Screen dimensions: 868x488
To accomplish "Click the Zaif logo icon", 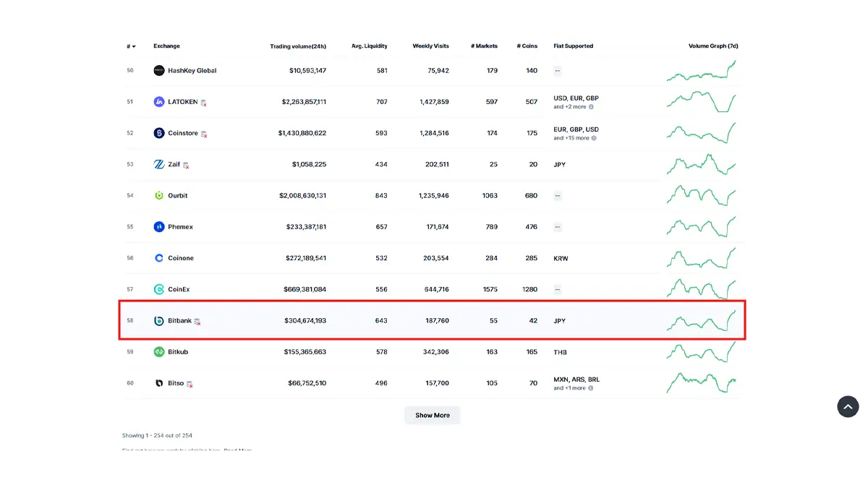I will coord(159,164).
